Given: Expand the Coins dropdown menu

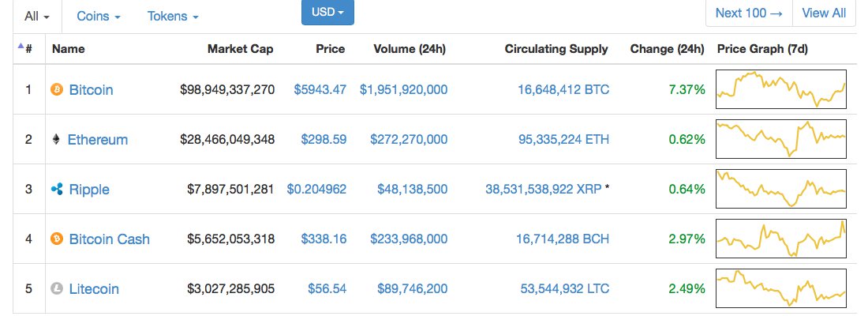Looking at the screenshot, I should pos(99,16).
